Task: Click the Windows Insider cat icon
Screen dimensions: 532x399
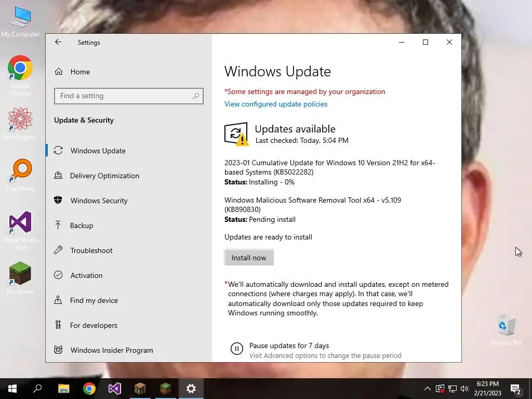Action: (58, 350)
